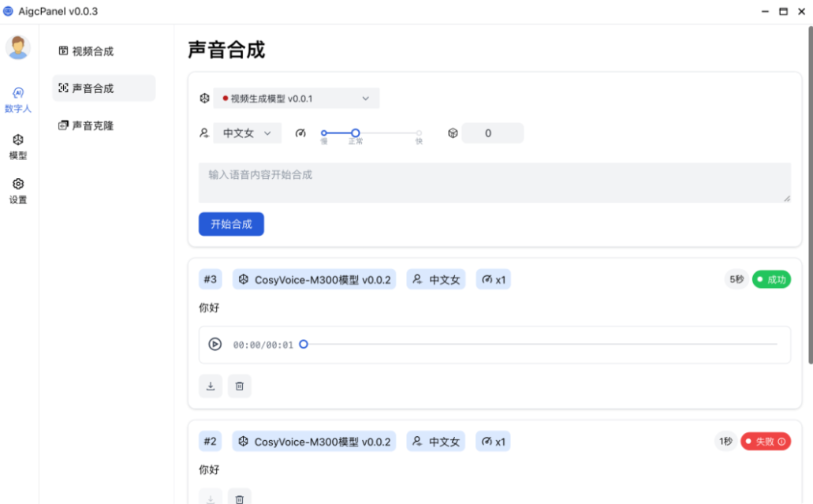Image resolution: width=813 pixels, height=504 pixels.
Task: Click the 开始合成 button
Action: (x=231, y=224)
